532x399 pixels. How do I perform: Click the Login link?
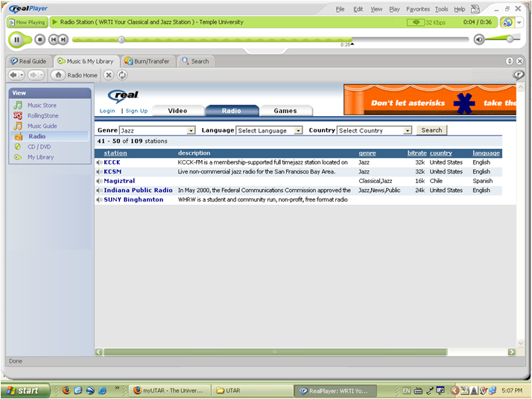[x=107, y=111]
